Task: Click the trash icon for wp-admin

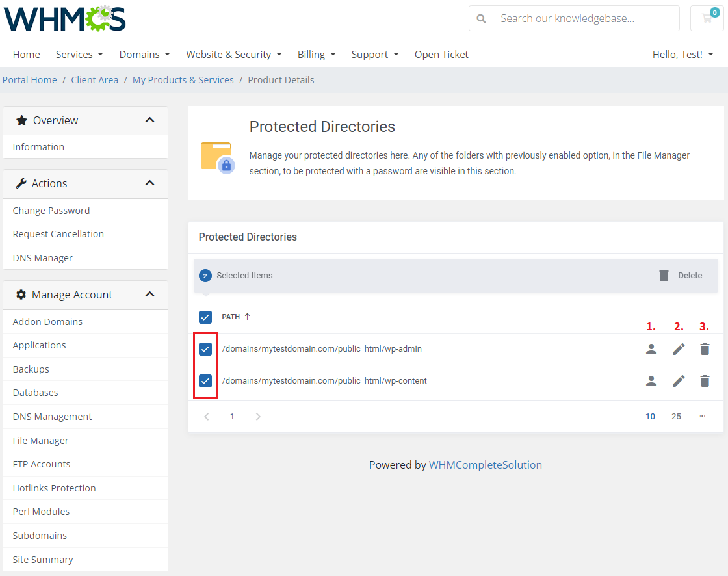Action: (x=705, y=349)
